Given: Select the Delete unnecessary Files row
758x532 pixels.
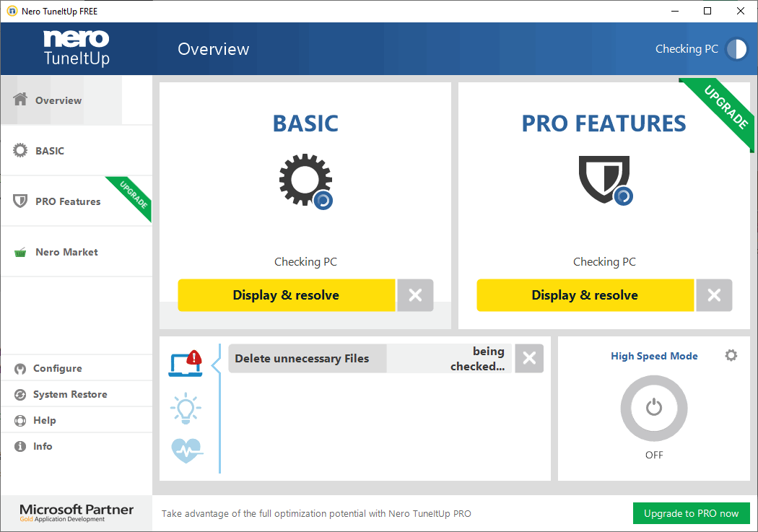Looking at the screenshot, I should pos(370,359).
